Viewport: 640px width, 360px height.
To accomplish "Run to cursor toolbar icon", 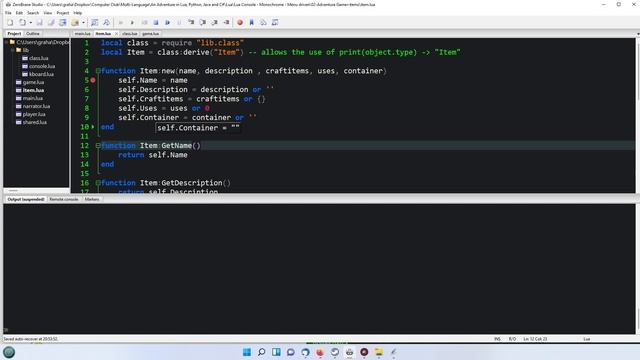I will point(227,22).
